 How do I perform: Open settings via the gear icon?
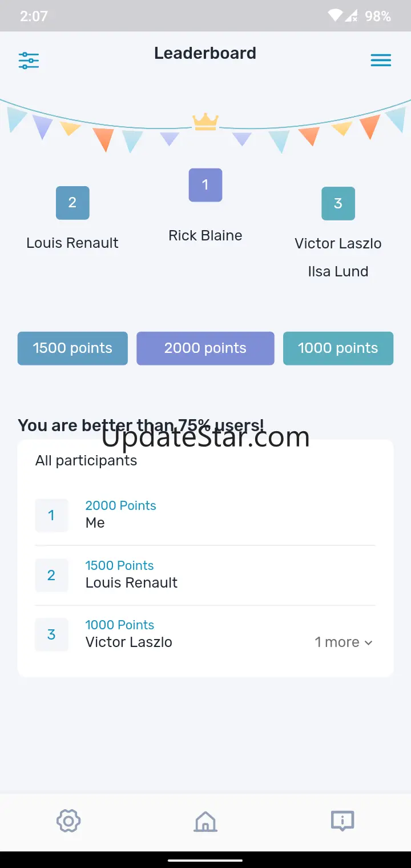point(68,821)
